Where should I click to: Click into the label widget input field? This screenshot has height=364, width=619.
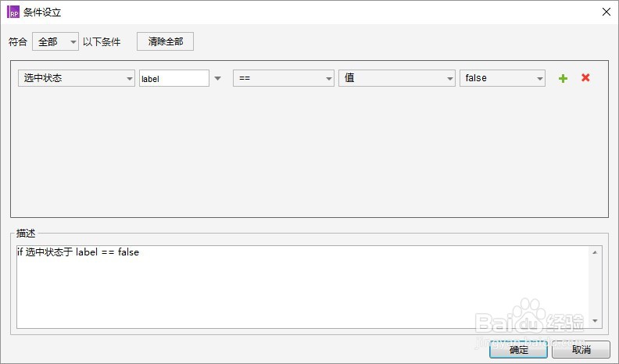tap(174, 78)
